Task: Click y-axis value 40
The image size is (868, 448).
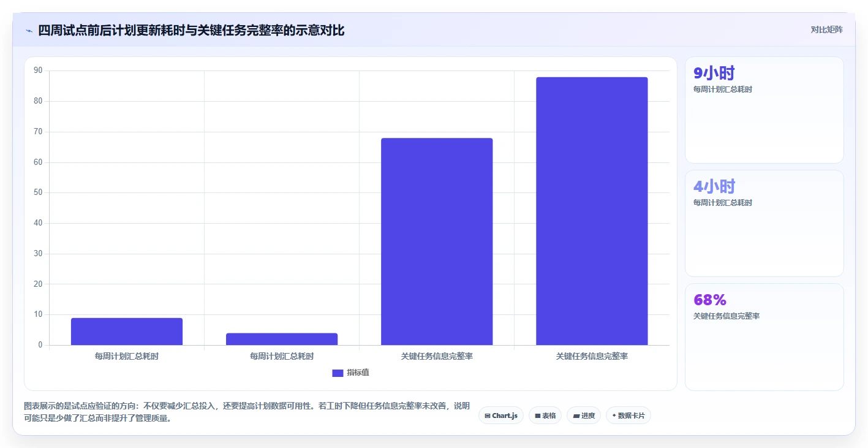Action: (x=38, y=223)
